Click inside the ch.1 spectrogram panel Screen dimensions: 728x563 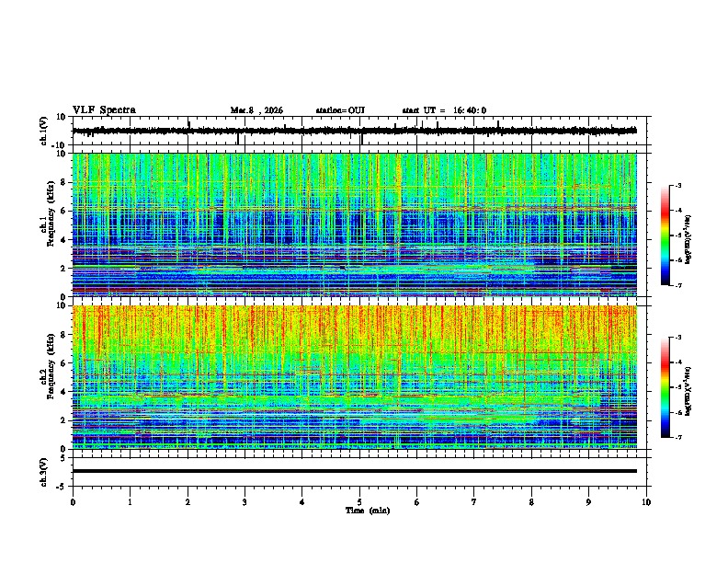click(354, 224)
